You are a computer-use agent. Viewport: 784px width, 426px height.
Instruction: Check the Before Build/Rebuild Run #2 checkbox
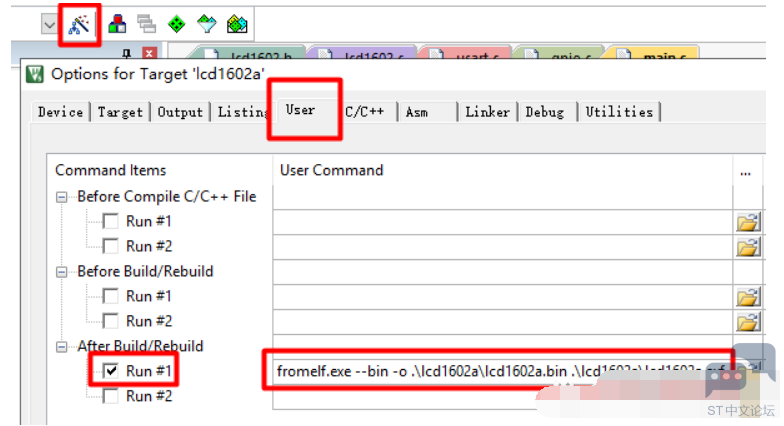tap(110, 321)
